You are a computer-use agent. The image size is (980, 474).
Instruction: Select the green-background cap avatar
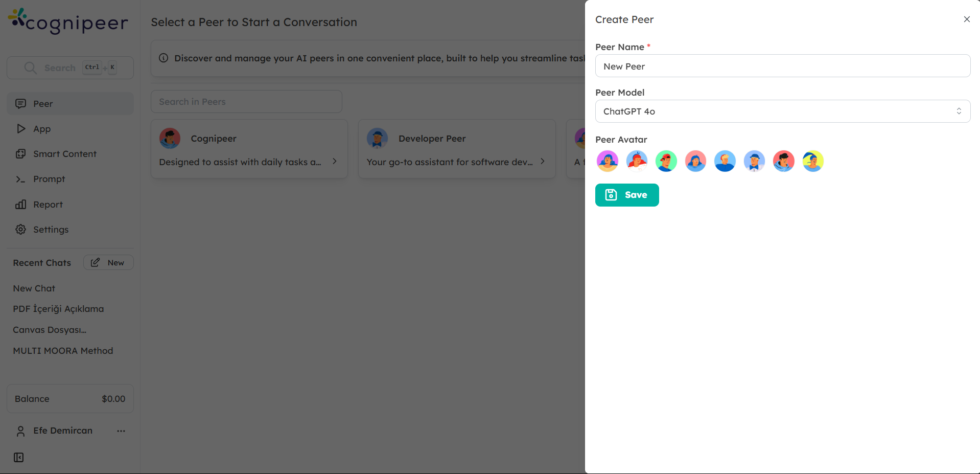666,161
